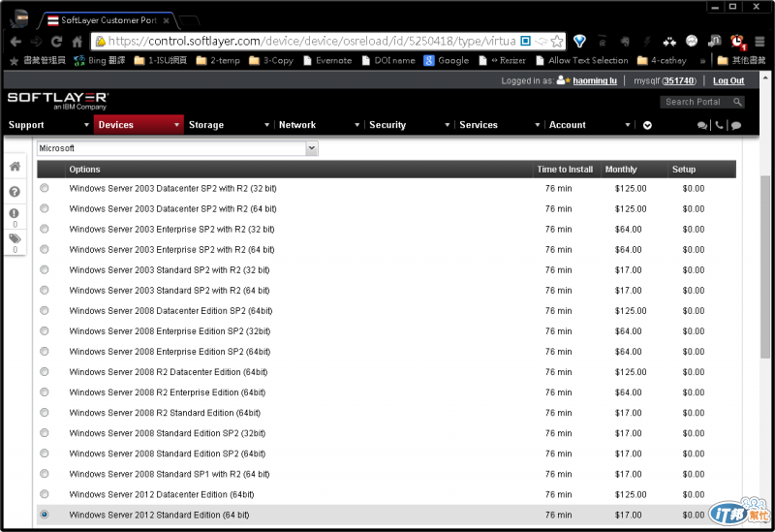Open the help question mark sidebar icon
Image resolution: width=775 pixels, height=532 pixels.
[15, 191]
